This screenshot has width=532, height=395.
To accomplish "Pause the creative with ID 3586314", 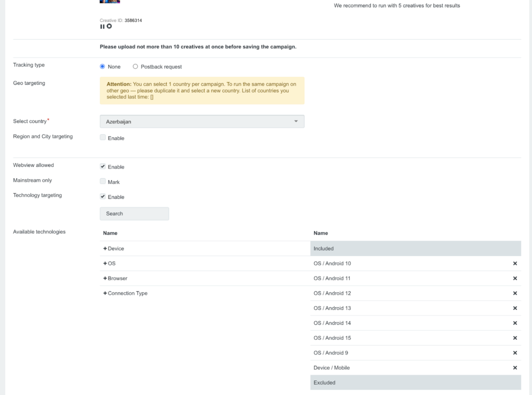I will pos(102,27).
